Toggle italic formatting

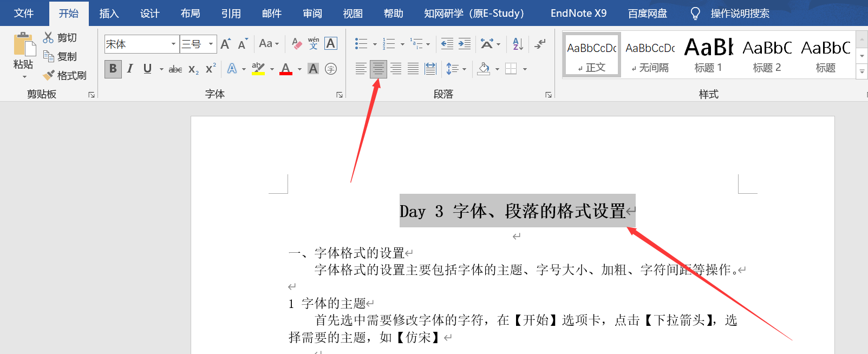click(130, 69)
